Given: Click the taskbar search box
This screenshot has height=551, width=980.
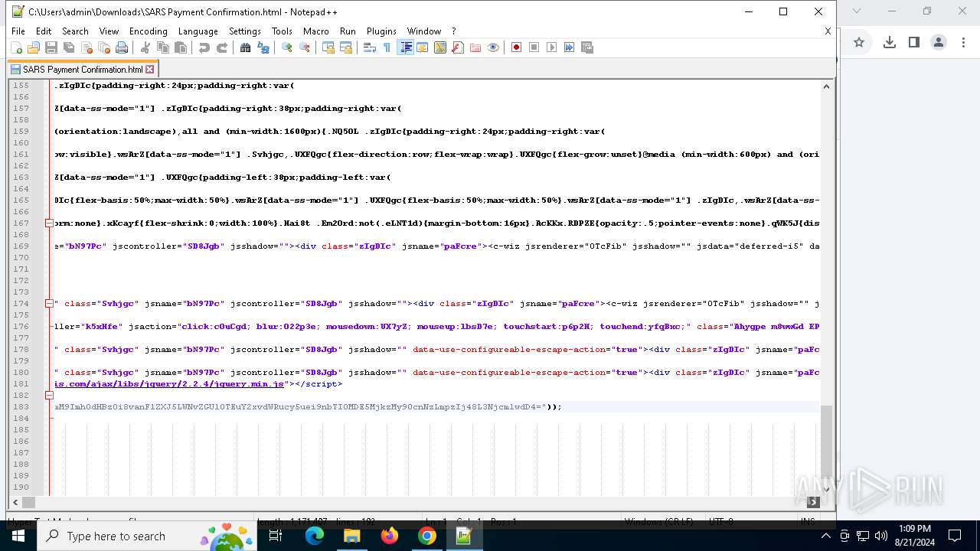Looking at the screenshot, I should [145, 536].
